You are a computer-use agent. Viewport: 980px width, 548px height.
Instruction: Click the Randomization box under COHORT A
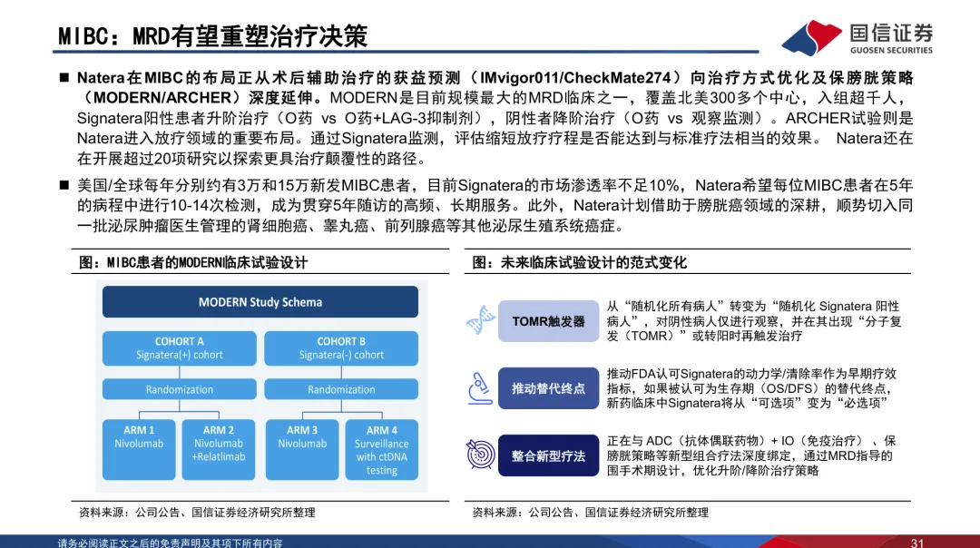[x=180, y=389]
